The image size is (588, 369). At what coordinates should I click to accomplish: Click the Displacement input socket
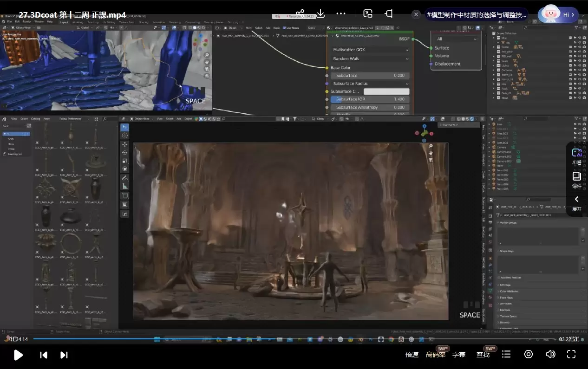click(431, 64)
